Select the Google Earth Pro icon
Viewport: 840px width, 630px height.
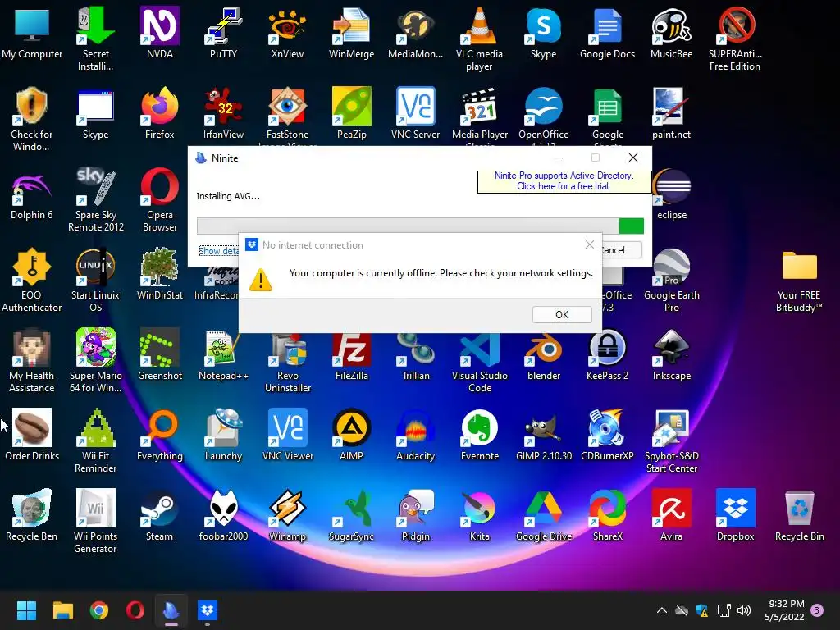click(x=672, y=280)
